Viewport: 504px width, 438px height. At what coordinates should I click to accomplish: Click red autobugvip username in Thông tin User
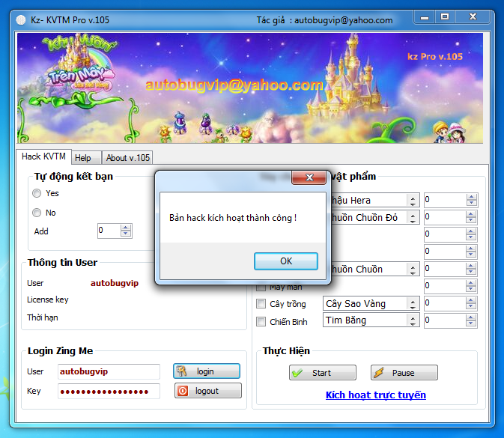(x=115, y=283)
